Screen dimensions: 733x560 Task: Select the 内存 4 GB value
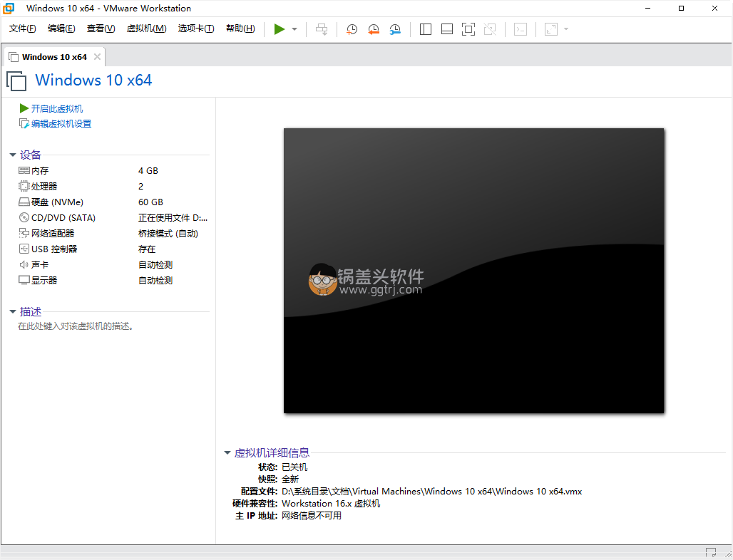148,170
